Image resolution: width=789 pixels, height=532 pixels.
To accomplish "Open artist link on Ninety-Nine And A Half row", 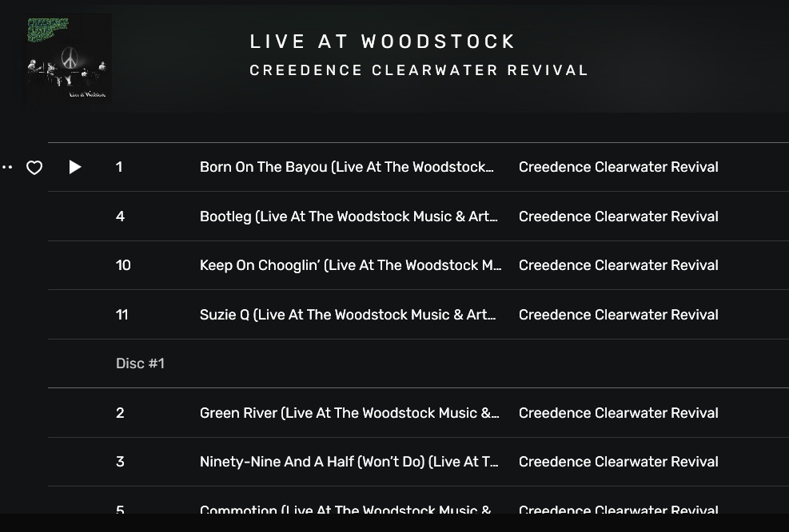I will [619, 462].
